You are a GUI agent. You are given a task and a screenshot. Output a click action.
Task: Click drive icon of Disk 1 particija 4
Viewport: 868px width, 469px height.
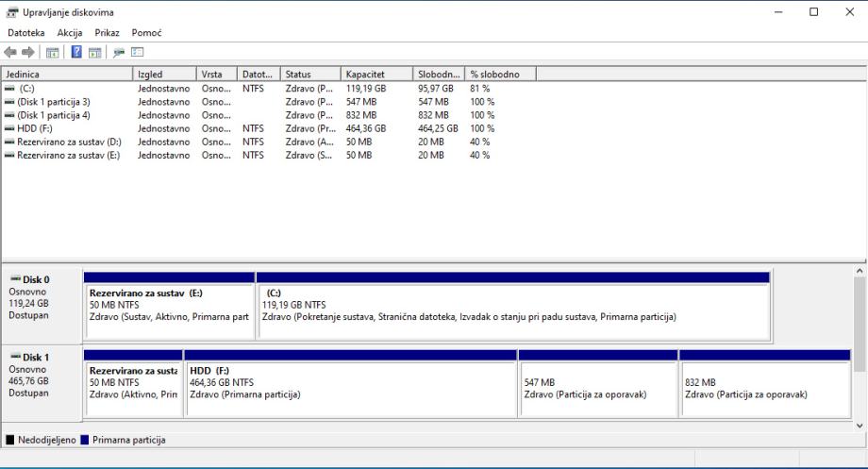point(9,114)
